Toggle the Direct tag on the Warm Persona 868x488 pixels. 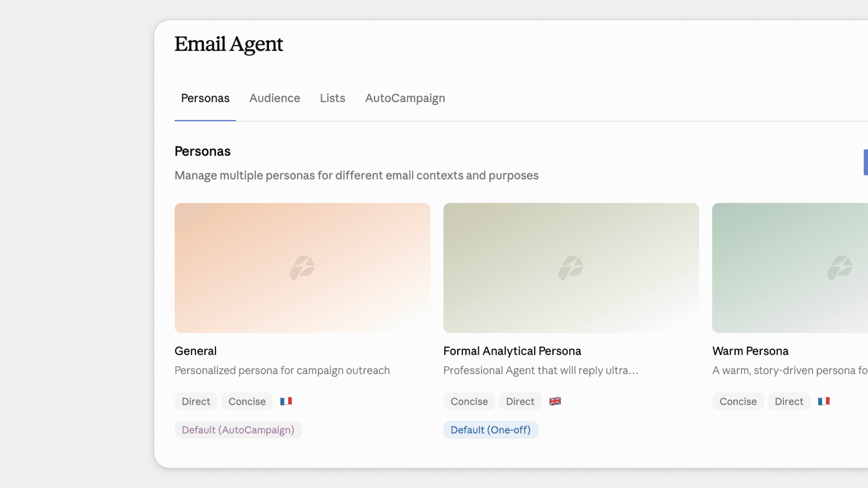click(x=788, y=401)
